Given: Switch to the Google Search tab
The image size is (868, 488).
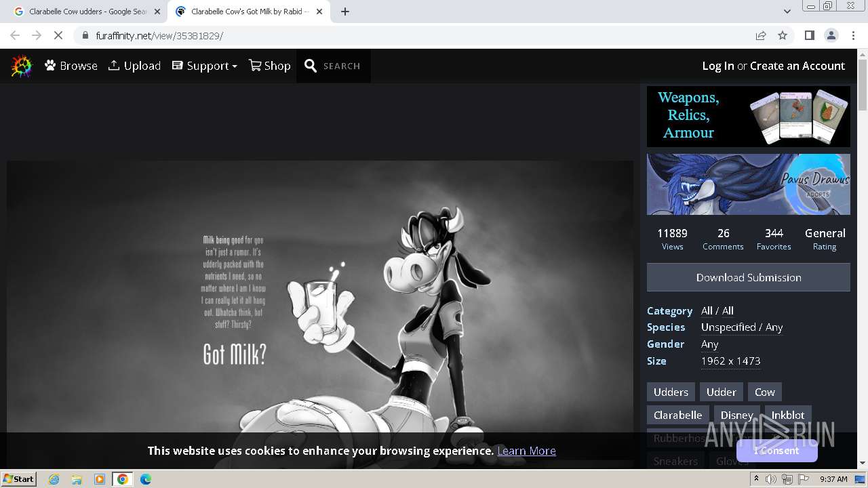Looking at the screenshot, I should [82, 12].
